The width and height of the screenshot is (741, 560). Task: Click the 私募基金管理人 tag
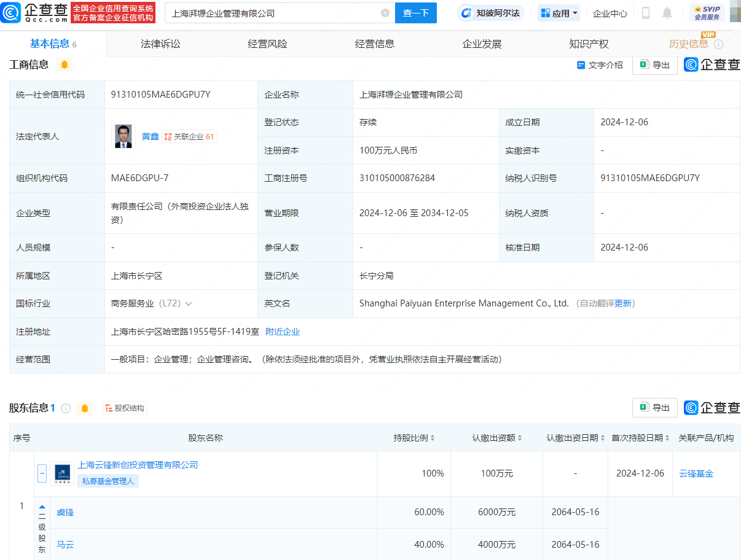tap(108, 481)
